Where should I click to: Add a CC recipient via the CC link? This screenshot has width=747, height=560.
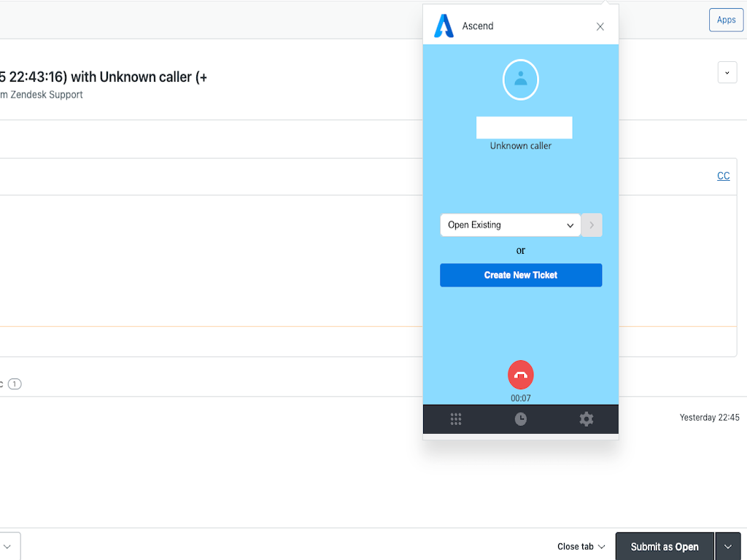tap(723, 176)
